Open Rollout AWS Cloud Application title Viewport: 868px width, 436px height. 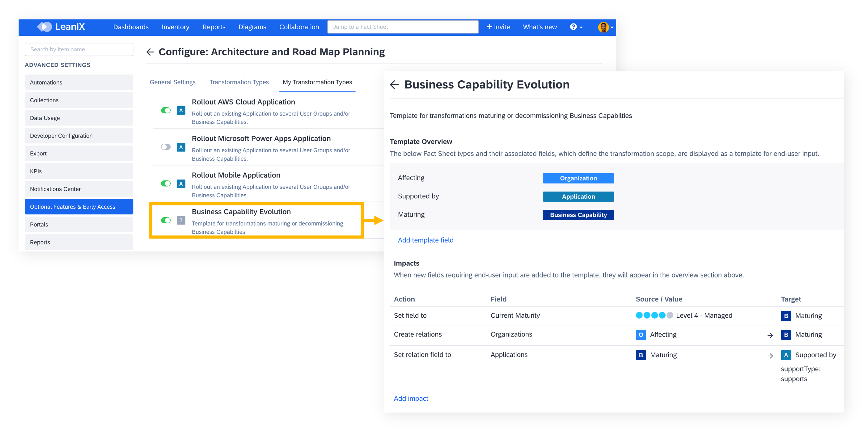pyautogui.click(x=243, y=102)
